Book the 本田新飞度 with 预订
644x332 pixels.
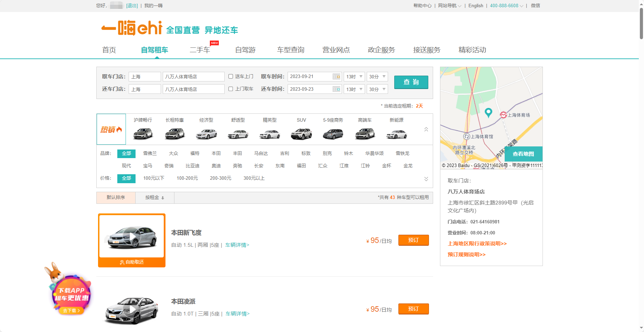(x=414, y=240)
